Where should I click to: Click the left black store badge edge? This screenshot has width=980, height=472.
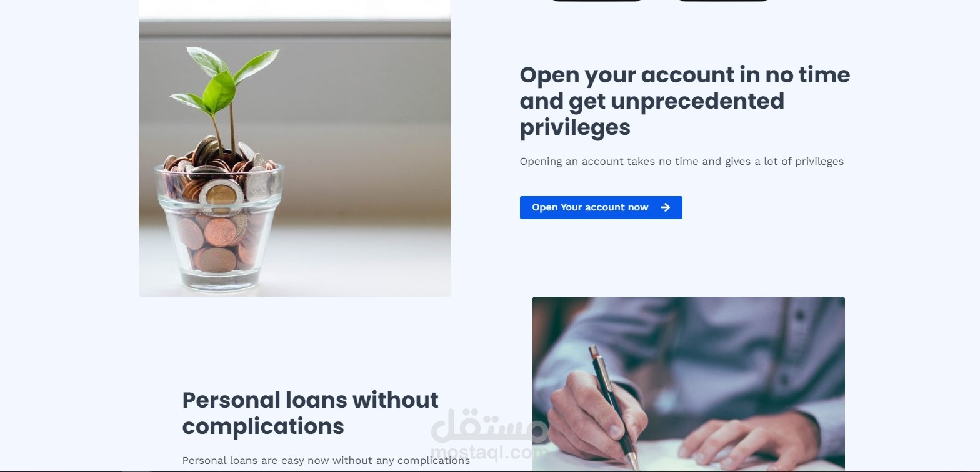[596, 1]
